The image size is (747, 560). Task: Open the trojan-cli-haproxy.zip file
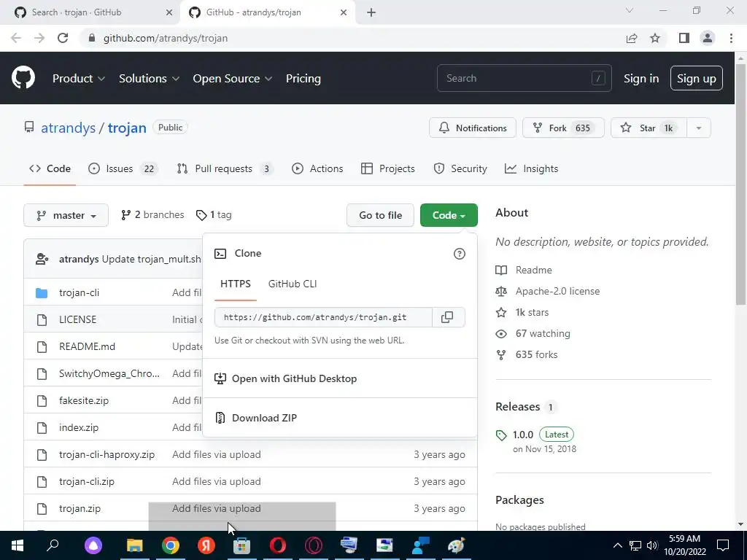107,454
